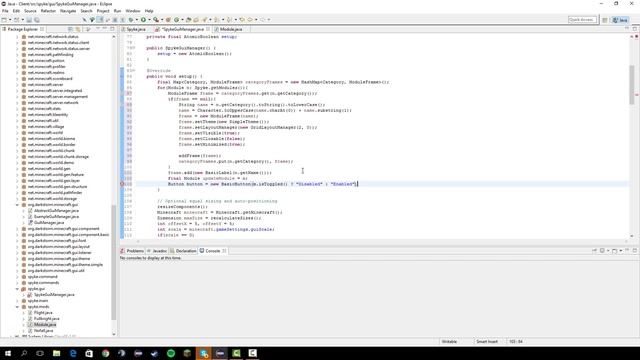640x360 pixels.
Task: Select Flight.java in Package Explorer
Action: (x=43, y=313)
